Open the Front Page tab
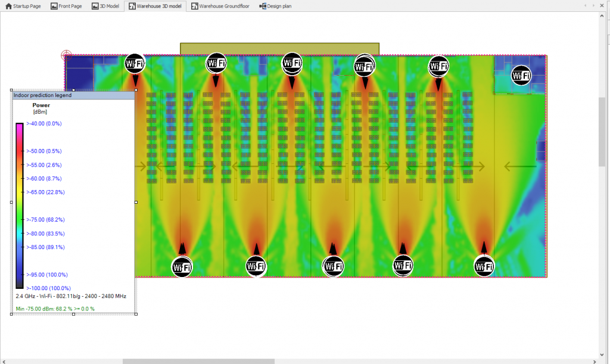This screenshot has width=610, height=364. click(66, 6)
